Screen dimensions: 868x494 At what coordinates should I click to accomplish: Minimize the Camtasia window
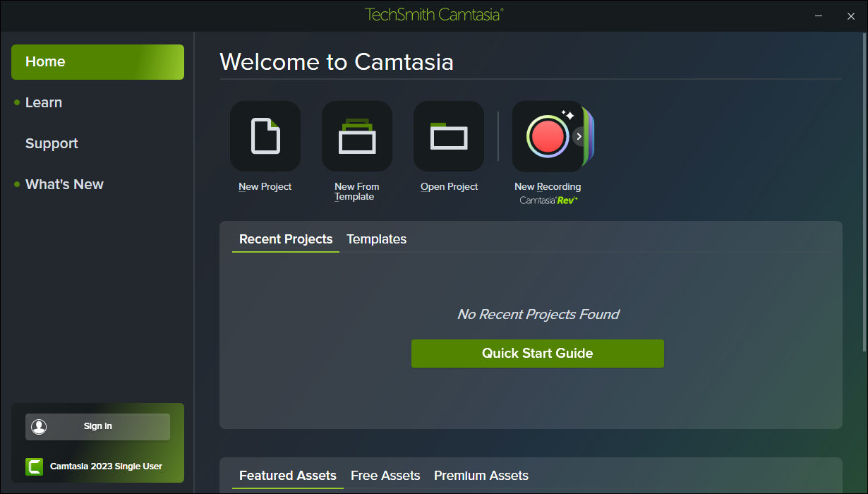pos(819,16)
